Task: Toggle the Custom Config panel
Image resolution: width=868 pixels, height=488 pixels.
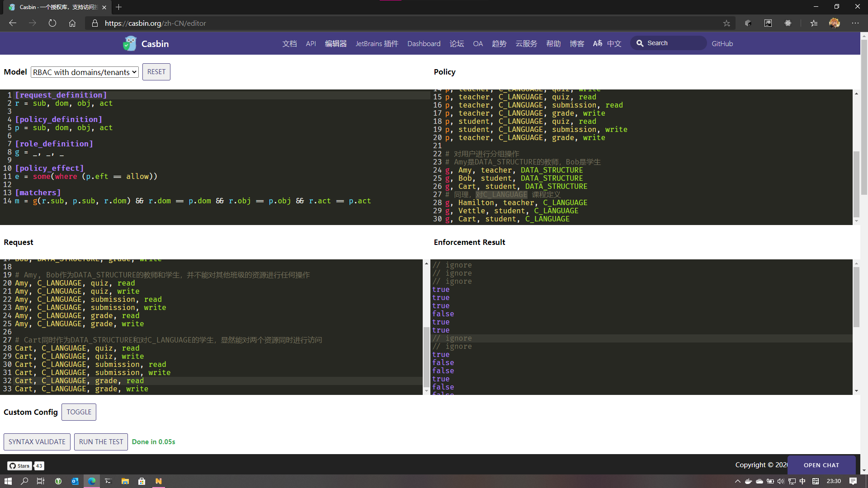Action: tap(79, 412)
